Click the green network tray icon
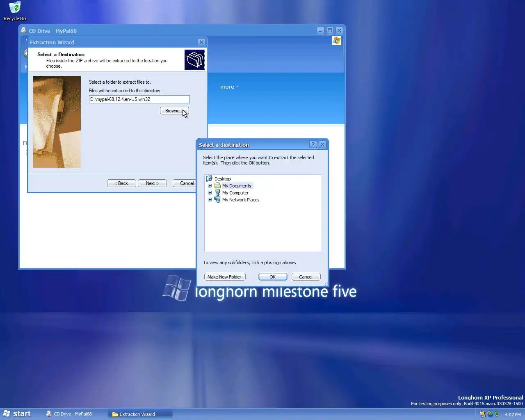 click(x=497, y=414)
